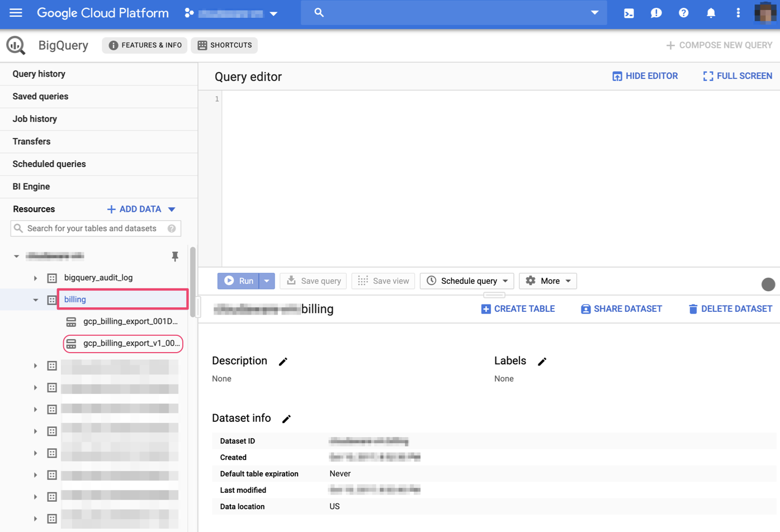Open notifications bell
Image resolution: width=780 pixels, height=532 pixels.
pyautogui.click(x=711, y=13)
